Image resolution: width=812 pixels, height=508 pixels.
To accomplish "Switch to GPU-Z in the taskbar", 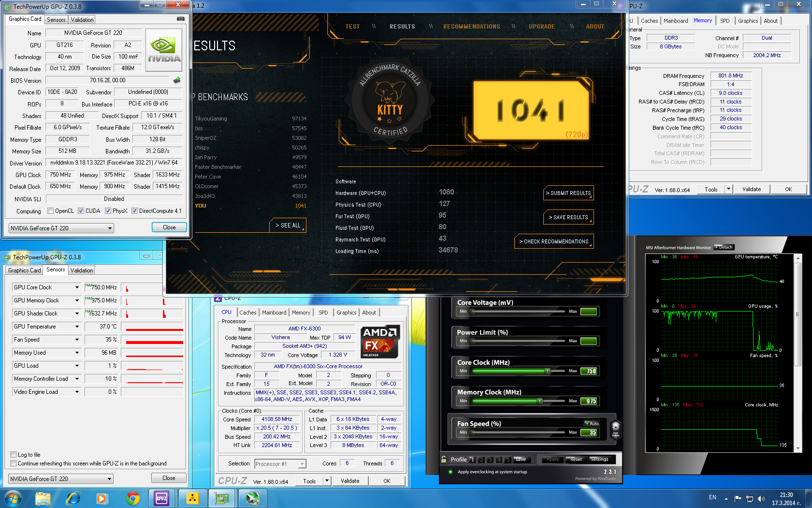I will pyautogui.click(x=222, y=498).
